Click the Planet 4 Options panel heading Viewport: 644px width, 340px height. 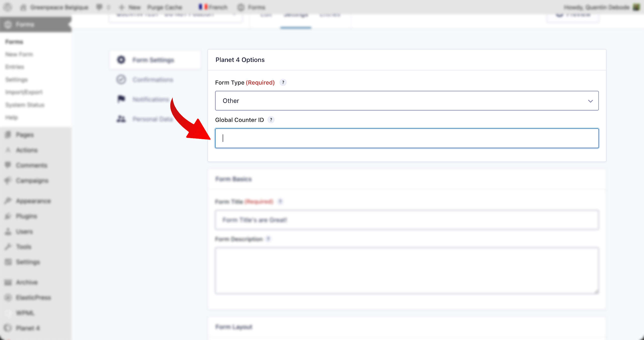tap(240, 60)
